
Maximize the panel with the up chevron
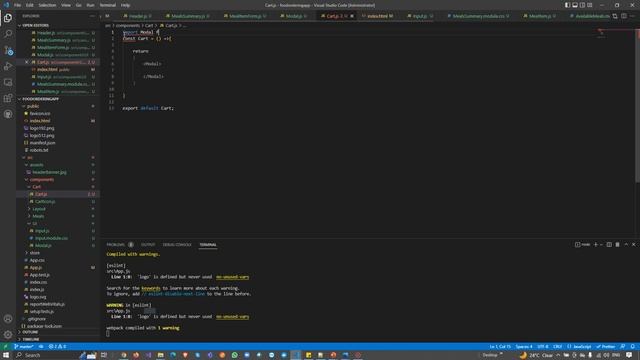tap(626, 244)
